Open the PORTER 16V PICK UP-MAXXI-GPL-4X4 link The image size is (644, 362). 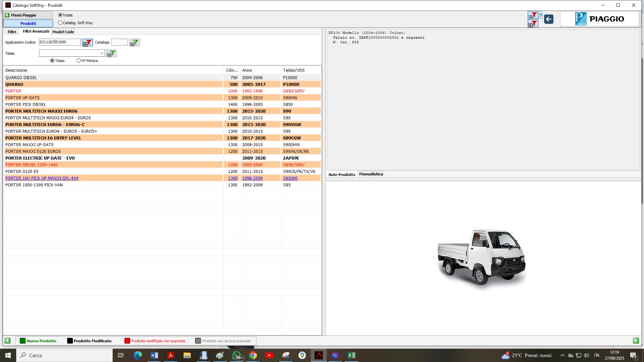pos(42,178)
